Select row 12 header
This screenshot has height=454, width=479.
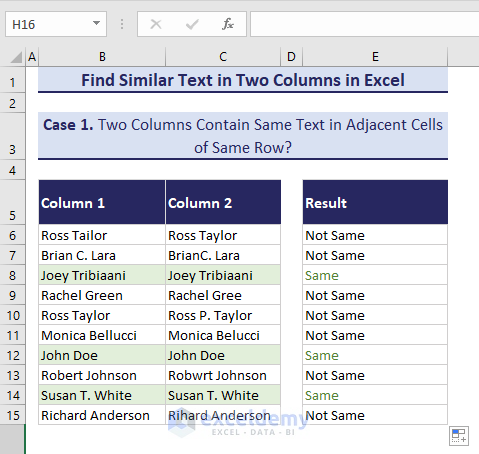(x=13, y=355)
